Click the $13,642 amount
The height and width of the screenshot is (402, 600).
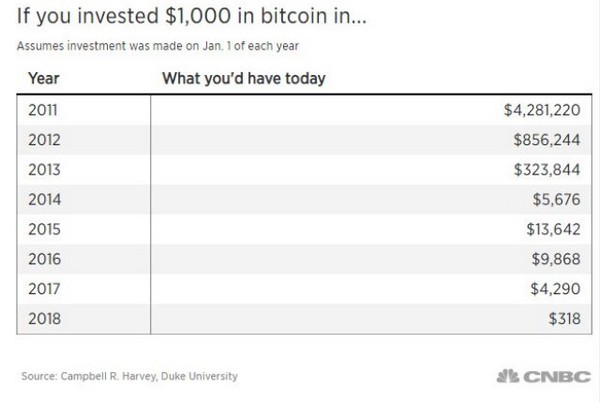(x=553, y=229)
